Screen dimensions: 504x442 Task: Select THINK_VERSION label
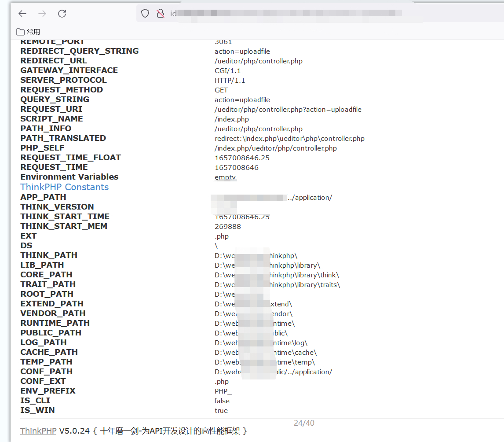[57, 206]
